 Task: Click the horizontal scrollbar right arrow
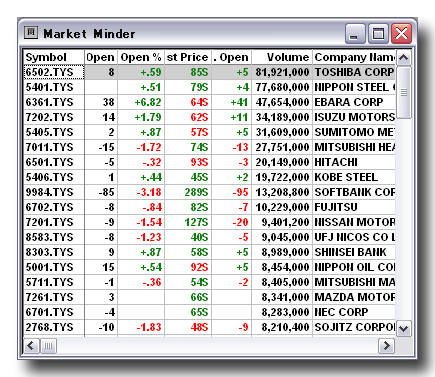(x=387, y=346)
